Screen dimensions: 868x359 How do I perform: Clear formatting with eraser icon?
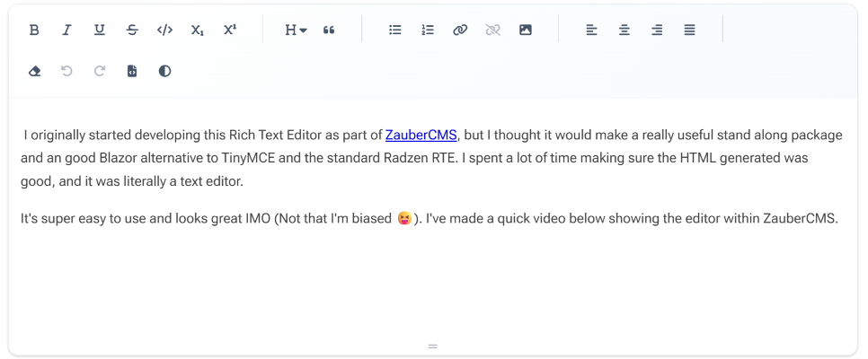(x=34, y=71)
